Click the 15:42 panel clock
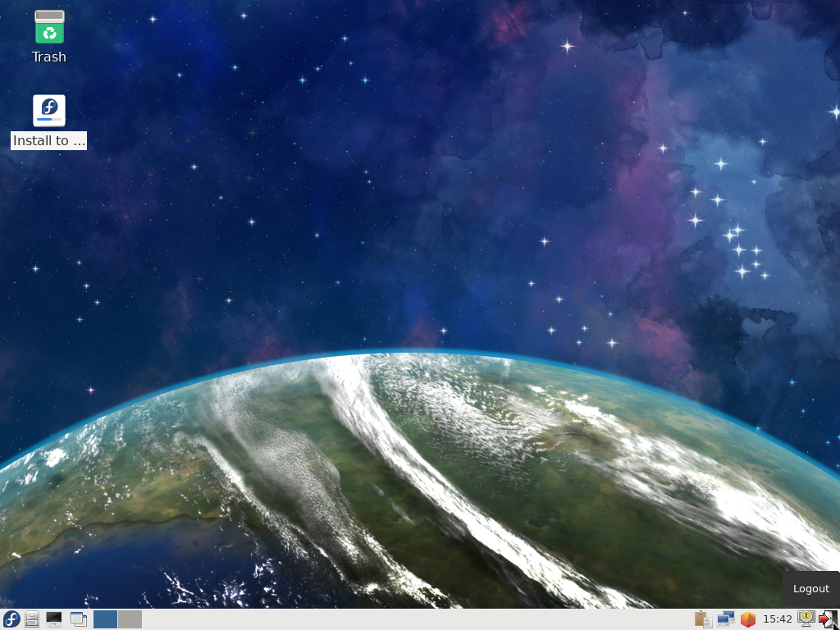 pos(777,620)
